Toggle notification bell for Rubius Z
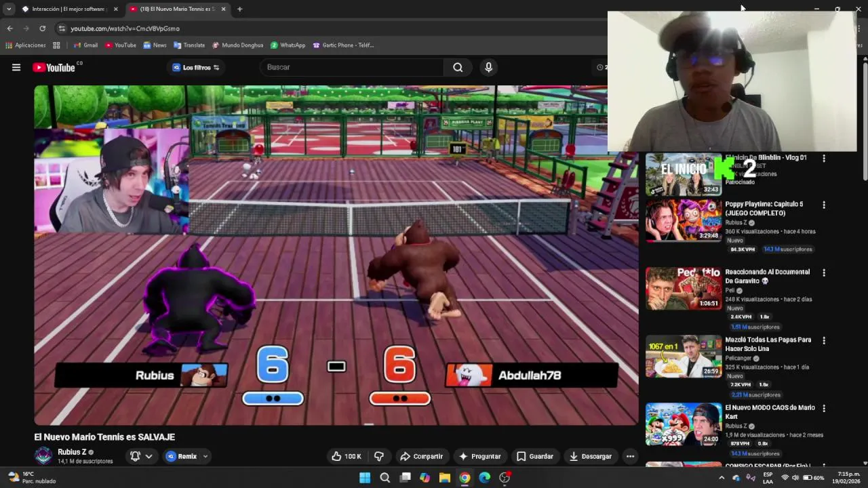 point(135,456)
